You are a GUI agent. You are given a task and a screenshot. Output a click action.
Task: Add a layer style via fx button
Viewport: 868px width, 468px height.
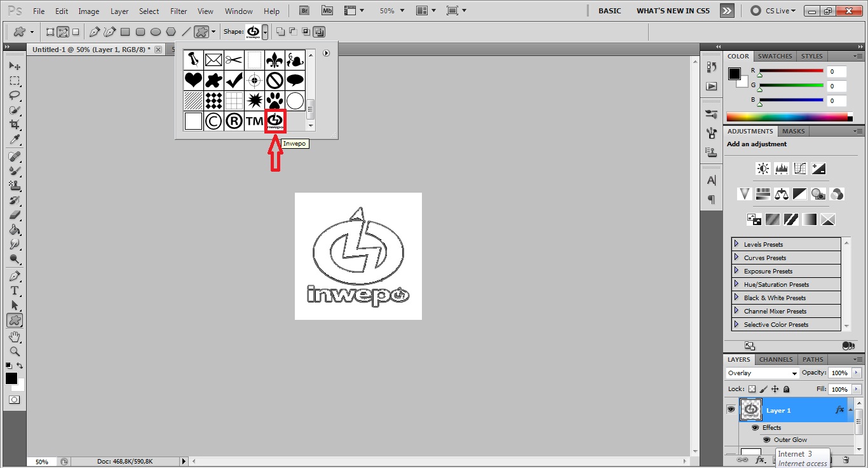[759, 459]
